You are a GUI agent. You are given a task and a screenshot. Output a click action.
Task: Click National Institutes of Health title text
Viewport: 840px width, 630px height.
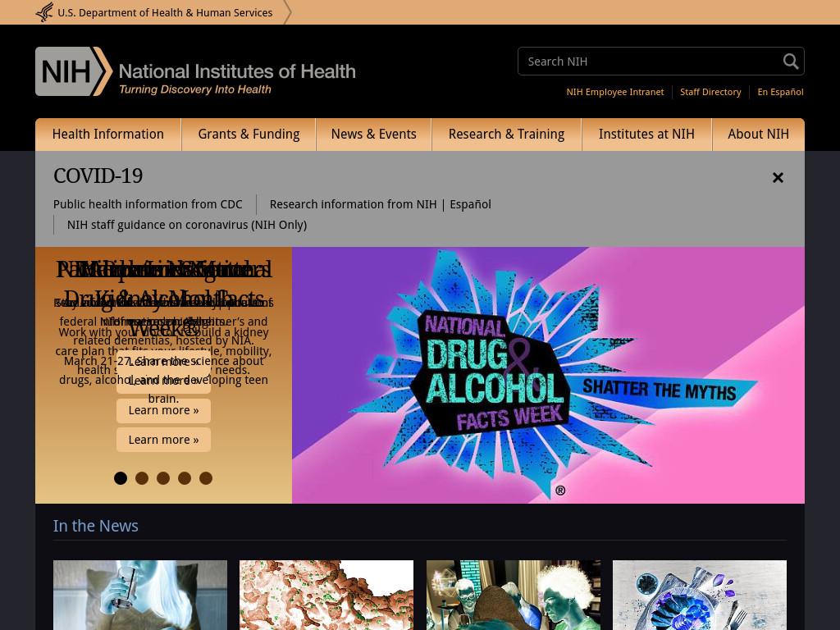coord(237,71)
